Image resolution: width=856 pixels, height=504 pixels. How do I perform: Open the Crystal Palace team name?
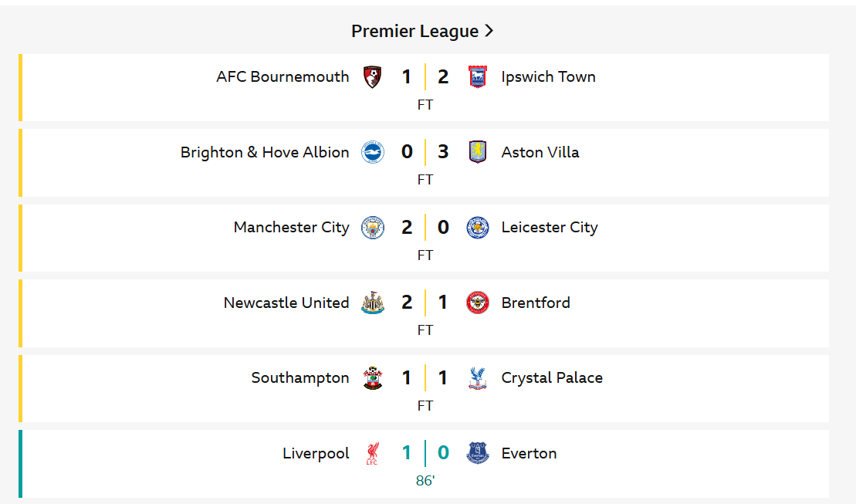[x=552, y=378]
